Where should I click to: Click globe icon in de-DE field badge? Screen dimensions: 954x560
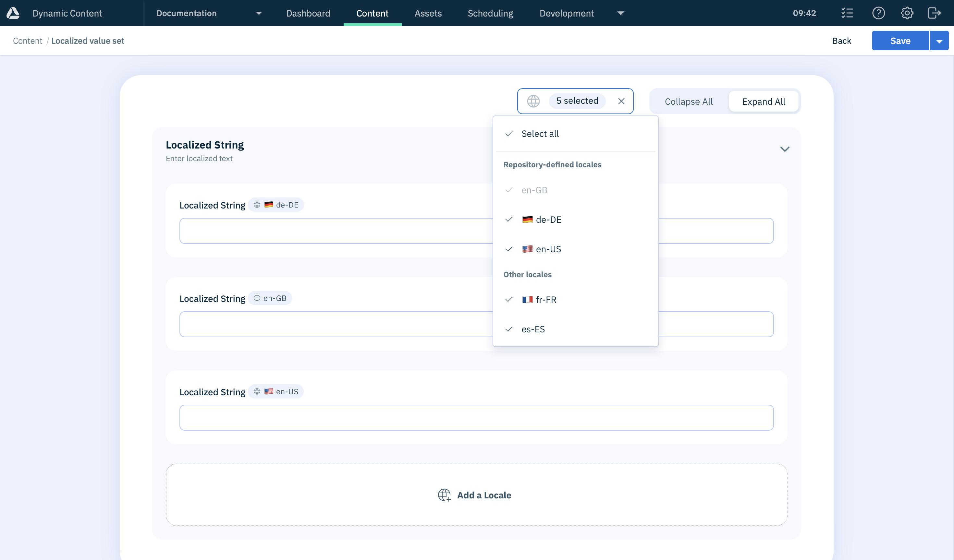pyautogui.click(x=257, y=205)
